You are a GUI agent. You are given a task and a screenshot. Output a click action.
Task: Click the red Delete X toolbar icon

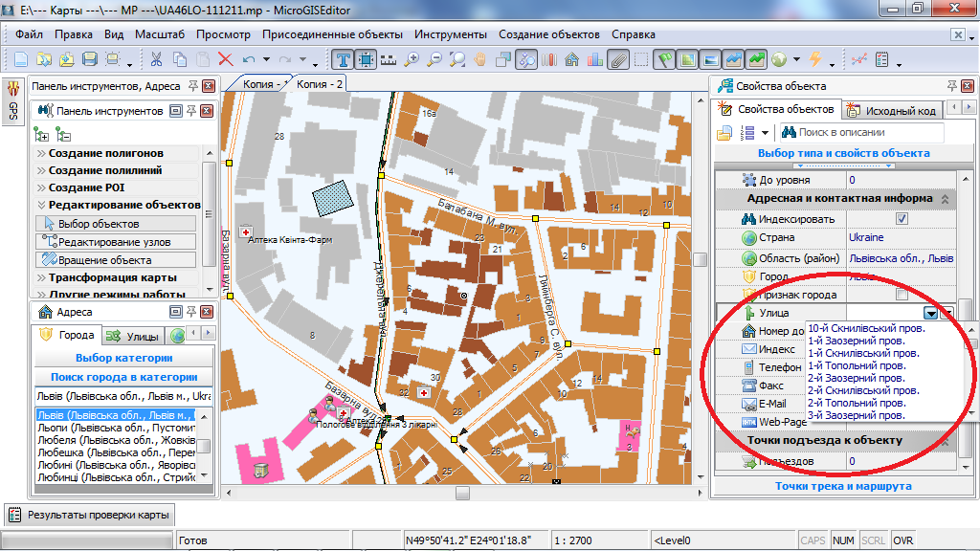tap(226, 59)
